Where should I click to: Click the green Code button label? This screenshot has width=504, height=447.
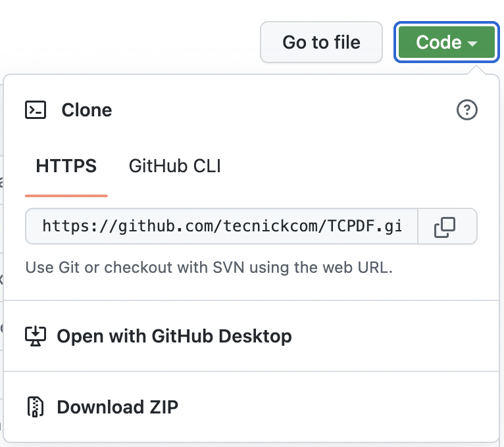pyautogui.click(x=439, y=43)
